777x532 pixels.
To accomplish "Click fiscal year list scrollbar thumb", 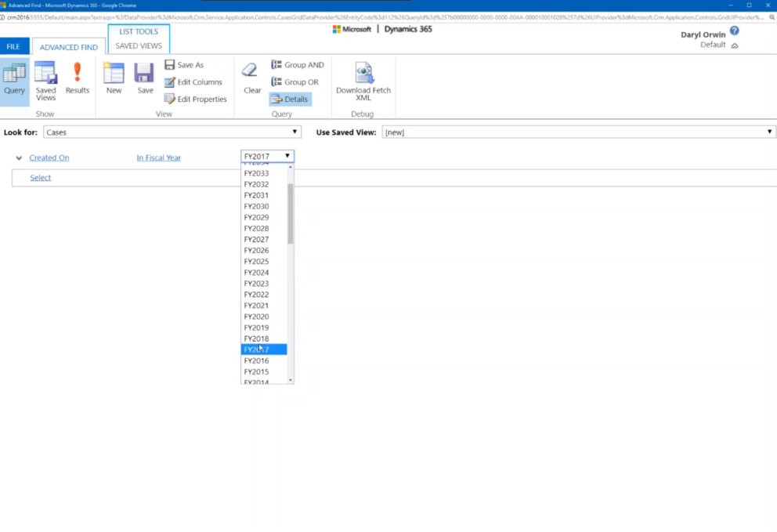I will (291, 214).
